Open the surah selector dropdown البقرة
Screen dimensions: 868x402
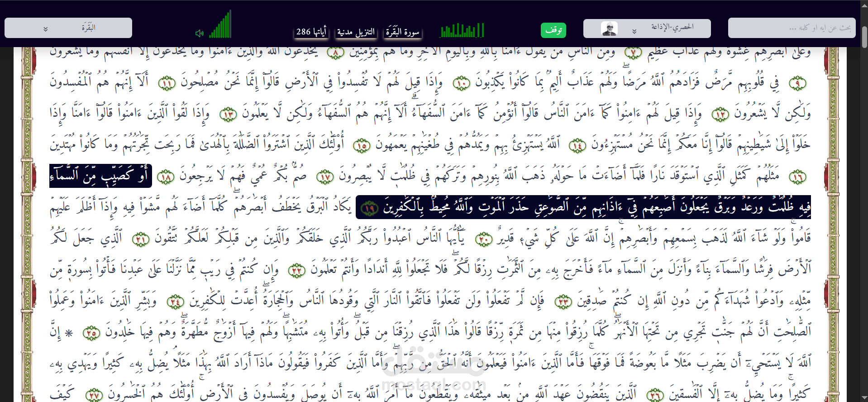click(68, 28)
